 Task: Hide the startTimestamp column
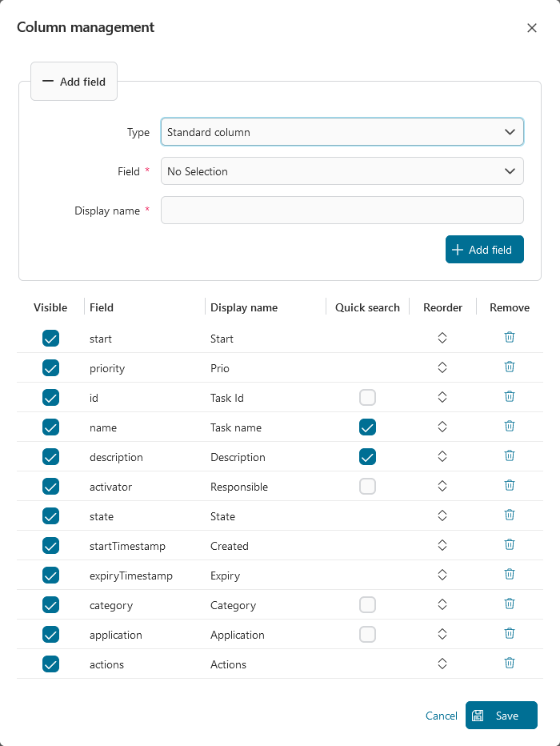click(x=51, y=546)
